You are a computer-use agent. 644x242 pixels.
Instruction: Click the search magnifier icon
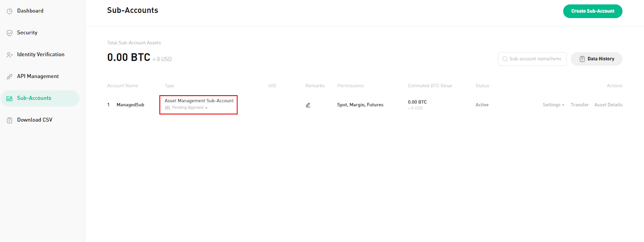coord(505,59)
